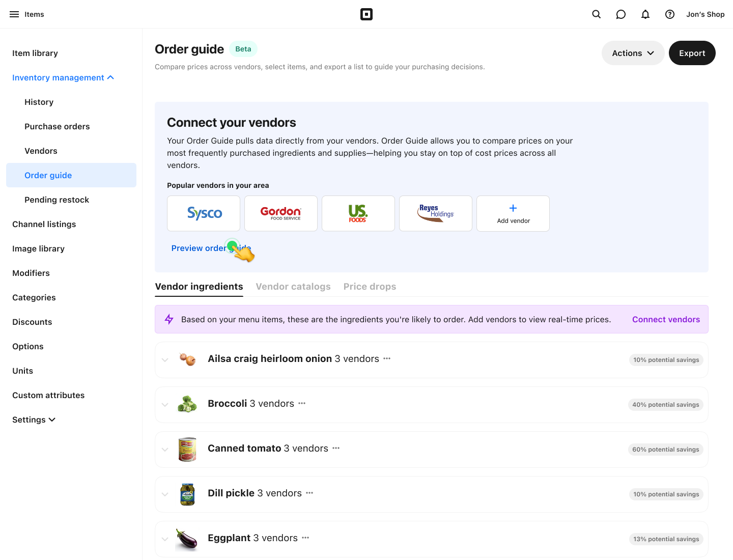Open the Actions dropdown
Image resolution: width=733 pixels, height=560 pixels.
click(x=633, y=53)
